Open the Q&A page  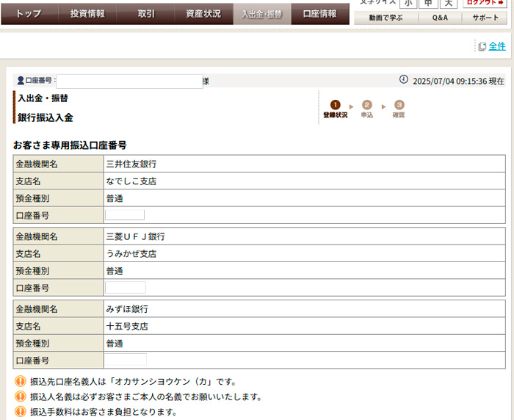tap(440, 18)
